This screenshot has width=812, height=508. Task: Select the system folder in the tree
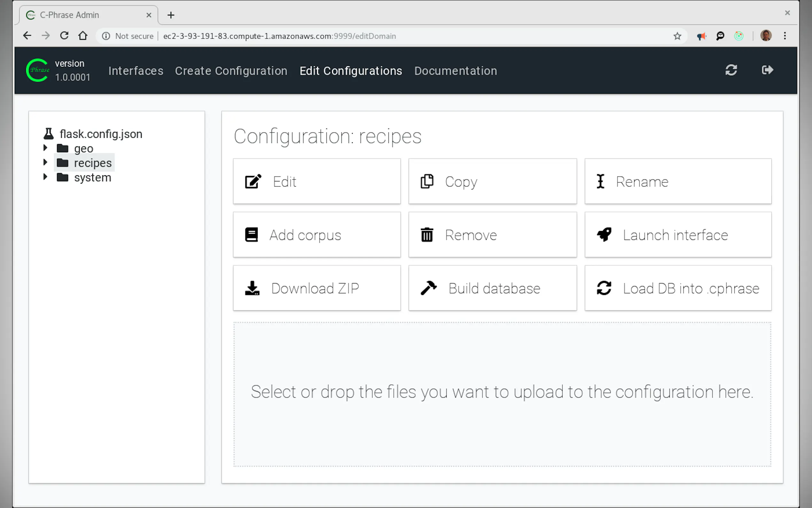point(92,178)
